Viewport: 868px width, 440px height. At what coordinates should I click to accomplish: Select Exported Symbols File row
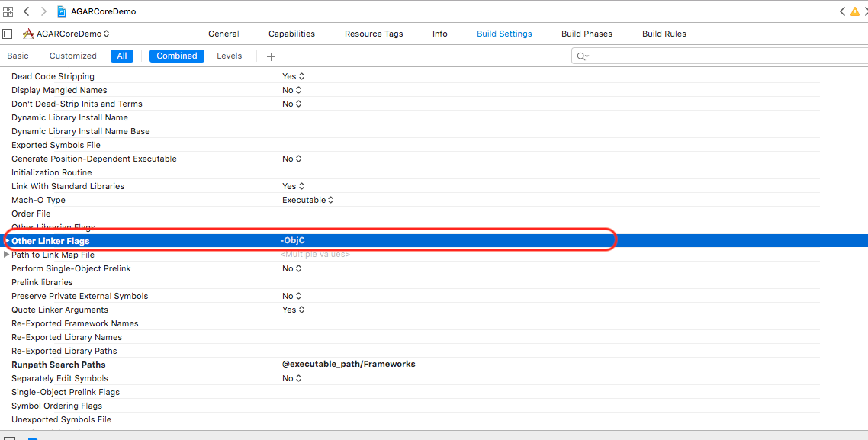pos(56,145)
